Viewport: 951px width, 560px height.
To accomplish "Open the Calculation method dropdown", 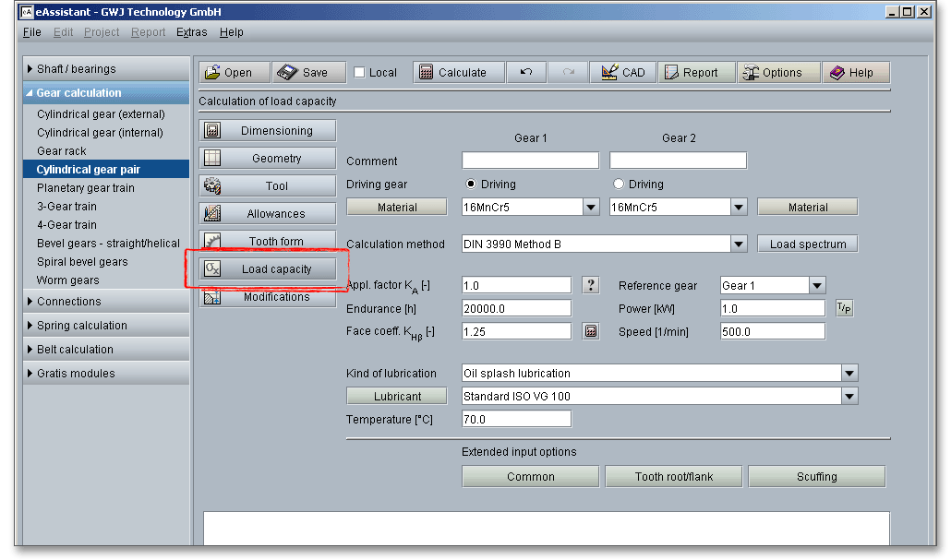I will point(739,244).
